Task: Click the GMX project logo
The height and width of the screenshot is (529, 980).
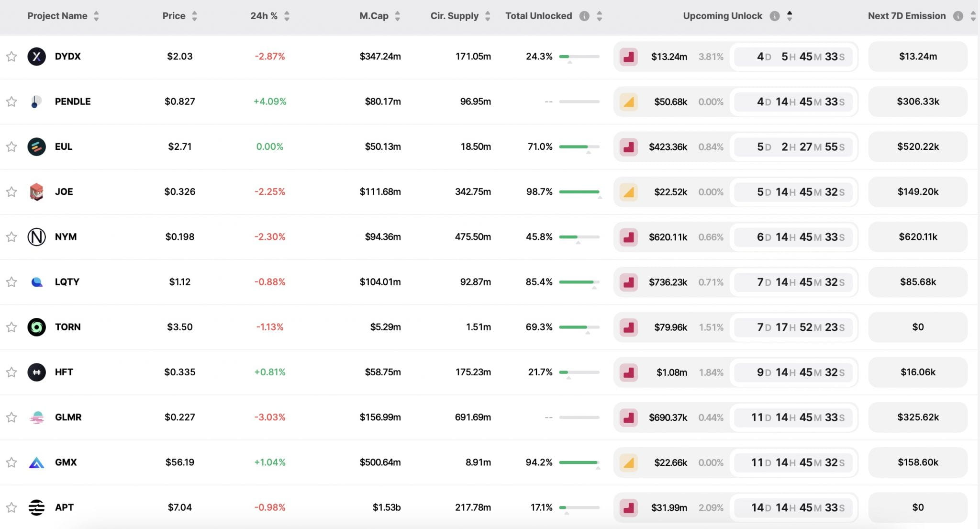Action: pyautogui.click(x=36, y=462)
